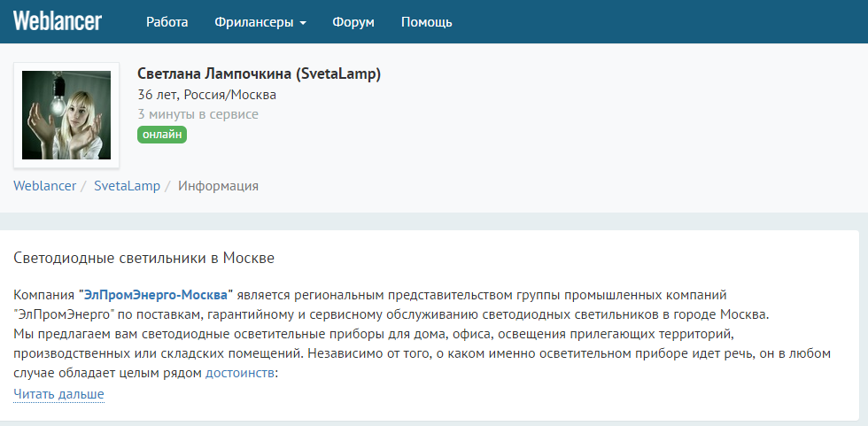Click the 36 лет, Россия/Москва text

(207, 95)
